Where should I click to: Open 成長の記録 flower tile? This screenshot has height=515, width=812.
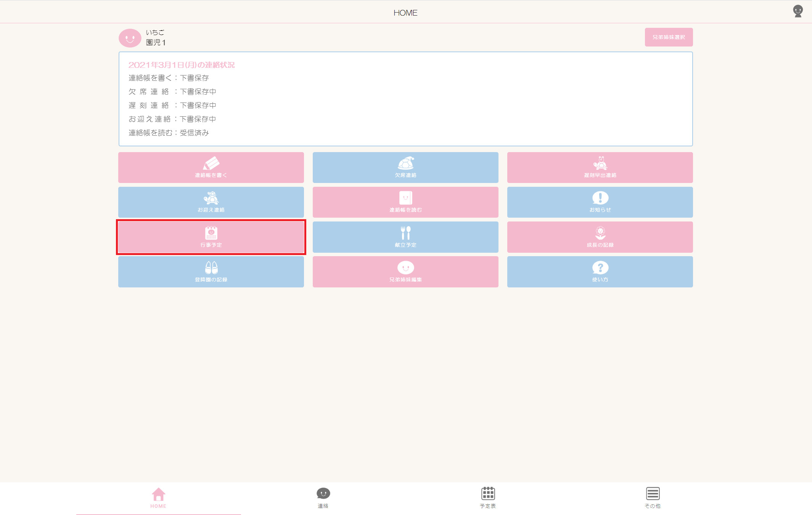coord(600,237)
